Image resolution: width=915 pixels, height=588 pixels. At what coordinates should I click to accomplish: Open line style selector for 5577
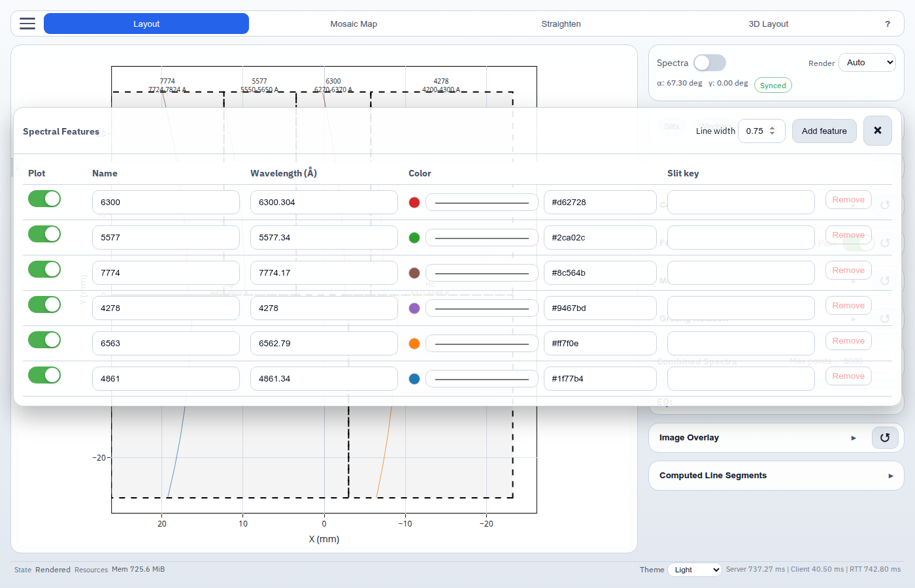click(482, 238)
